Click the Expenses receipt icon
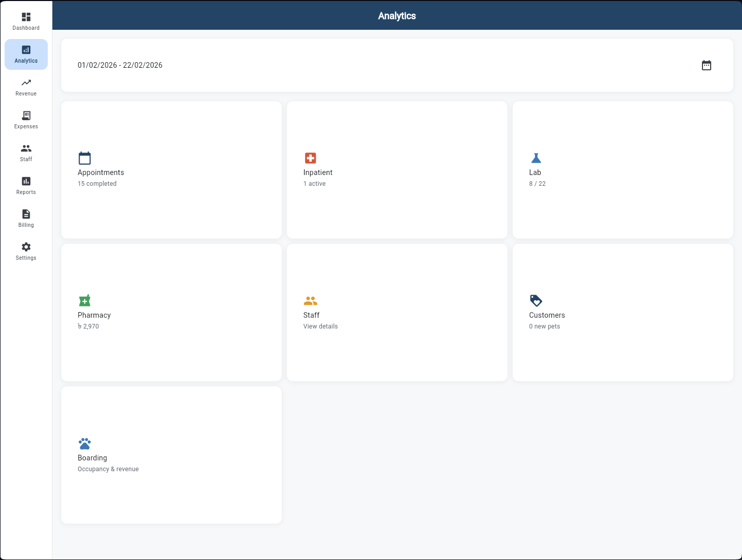The height and width of the screenshot is (560, 742). [26, 115]
